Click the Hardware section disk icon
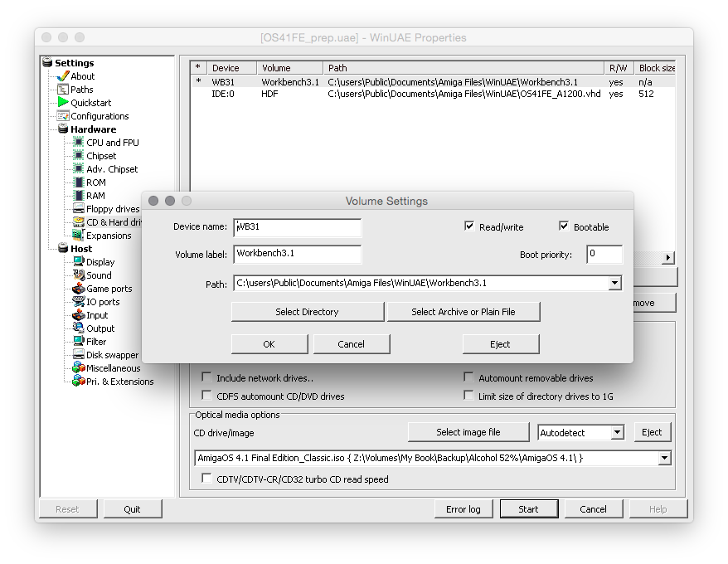 pyautogui.click(x=63, y=129)
